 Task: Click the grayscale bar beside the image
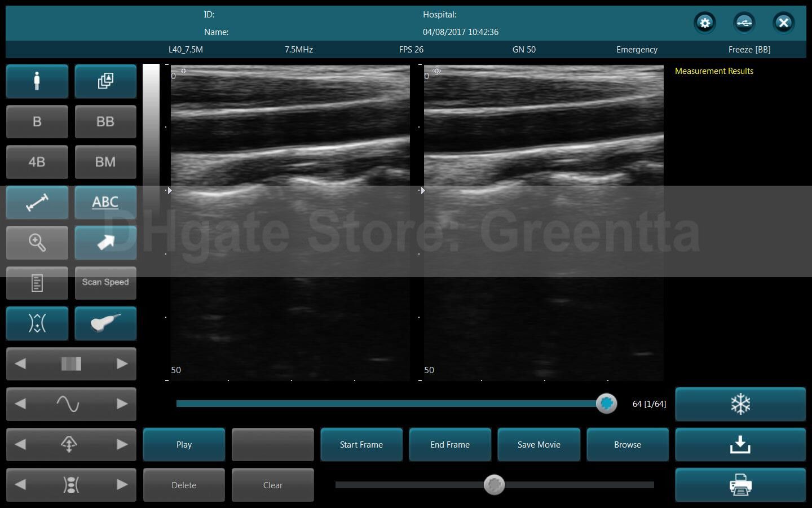(151, 127)
